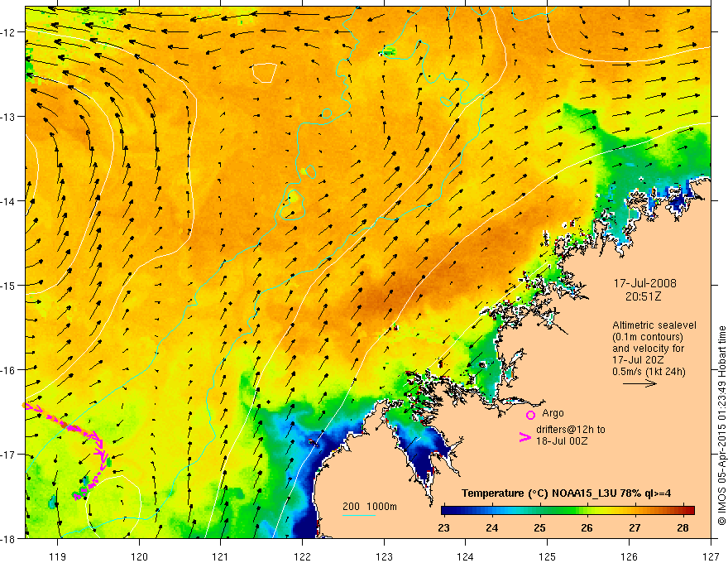This screenshot has height=563, width=728.
Task: Click the color bar tick label '27'
Action: coord(635,527)
